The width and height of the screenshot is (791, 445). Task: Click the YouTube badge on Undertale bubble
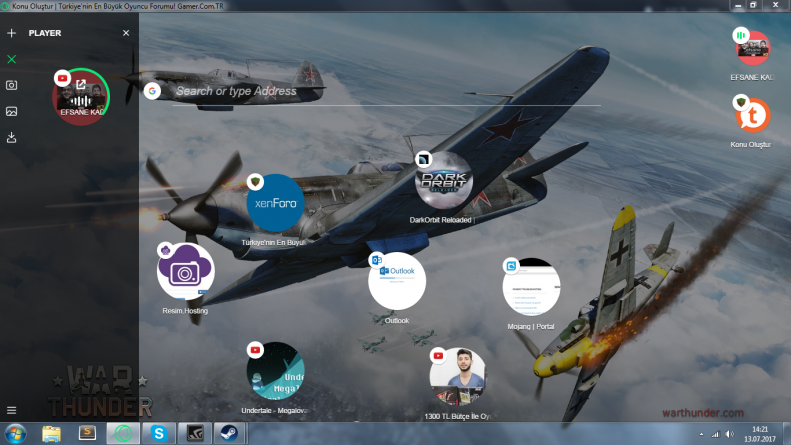[255, 350]
